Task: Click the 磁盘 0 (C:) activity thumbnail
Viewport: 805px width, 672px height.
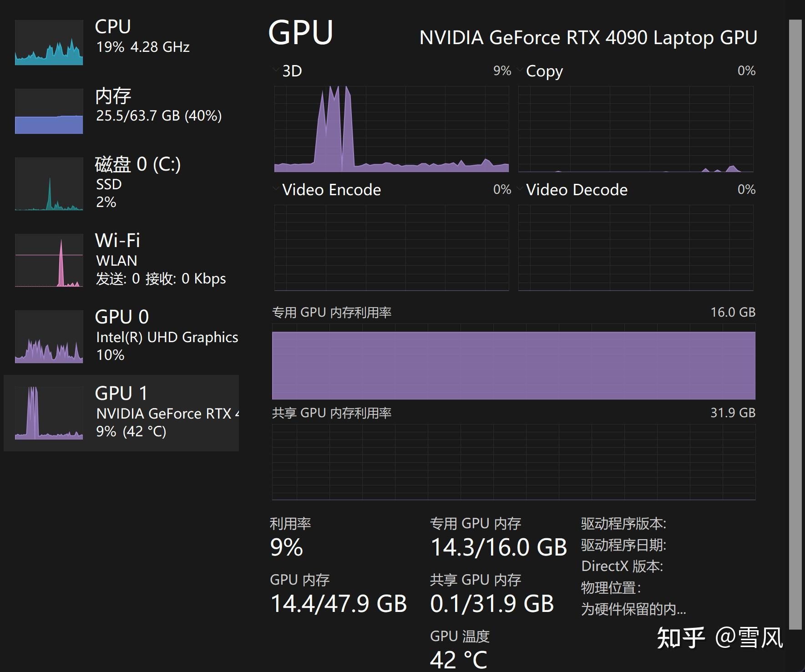Action: click(49, 184)
